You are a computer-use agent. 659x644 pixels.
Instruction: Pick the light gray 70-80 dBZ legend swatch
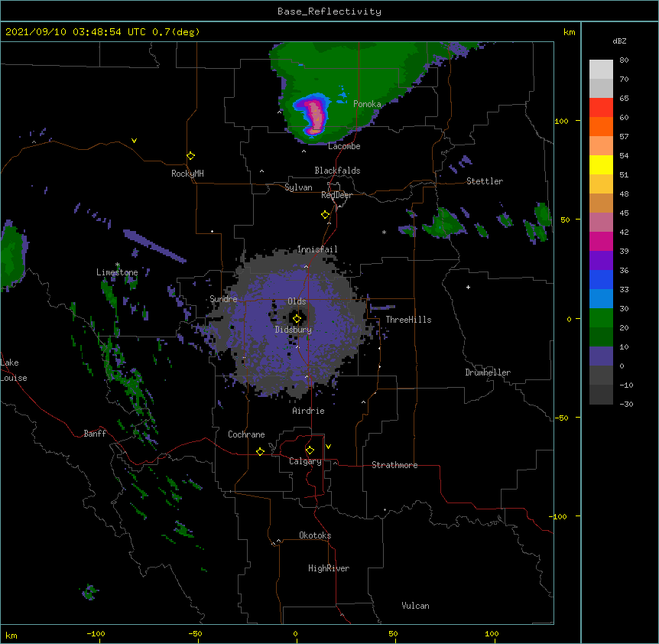(x=601, y=70)
